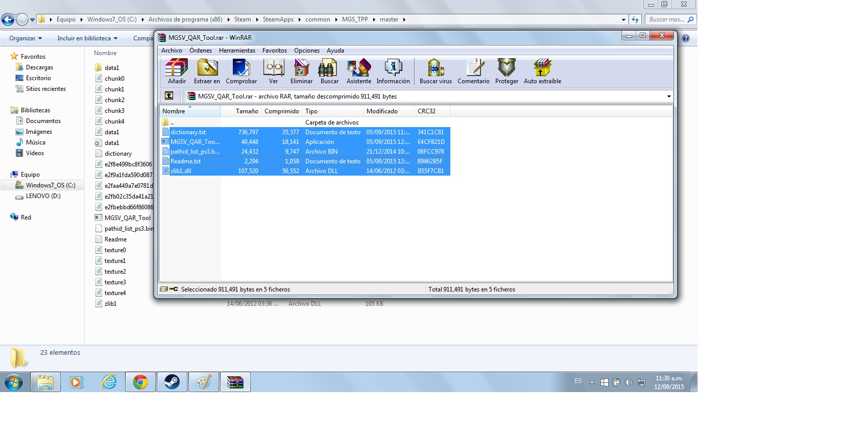Show hidden system tray icons
Image resolution: width=868 pixels, height=438 pixels.
coord(592,382)
